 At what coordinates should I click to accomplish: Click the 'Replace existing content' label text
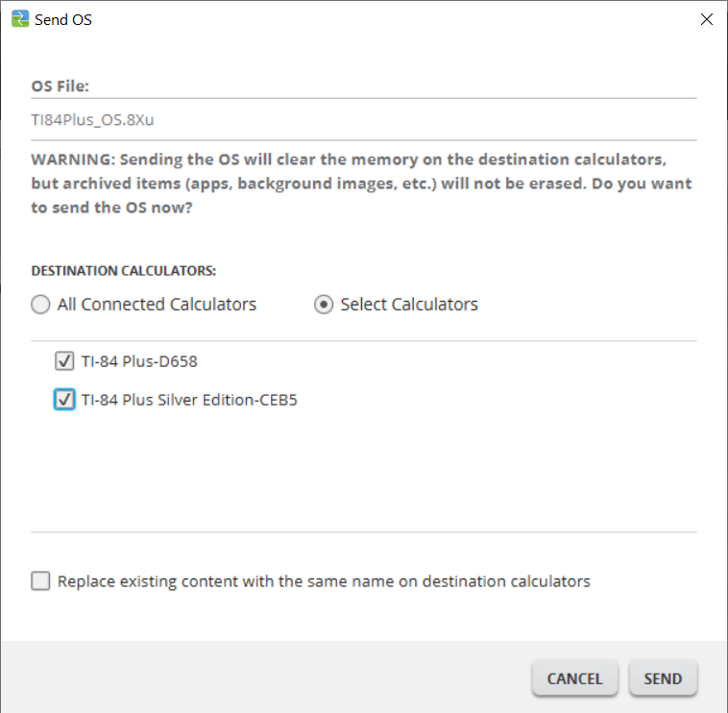click(324, 581)
